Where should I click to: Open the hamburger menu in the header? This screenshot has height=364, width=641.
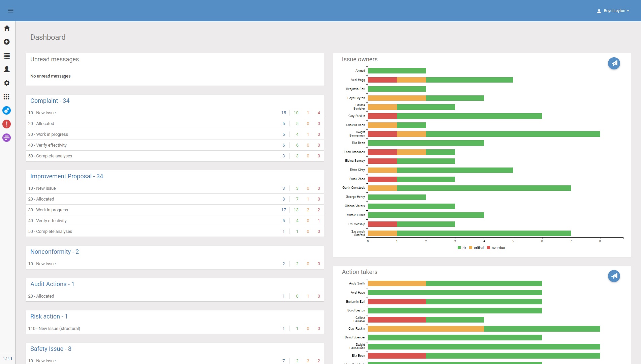(10, 11)
